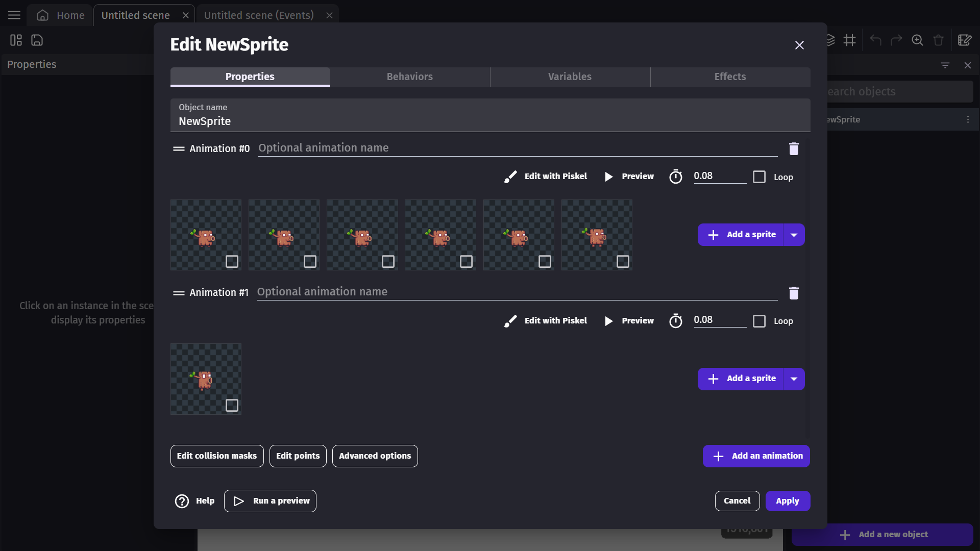The image size is (980, 551).
Task: Click Animation #0 optional name field
Action: point(517,148)
